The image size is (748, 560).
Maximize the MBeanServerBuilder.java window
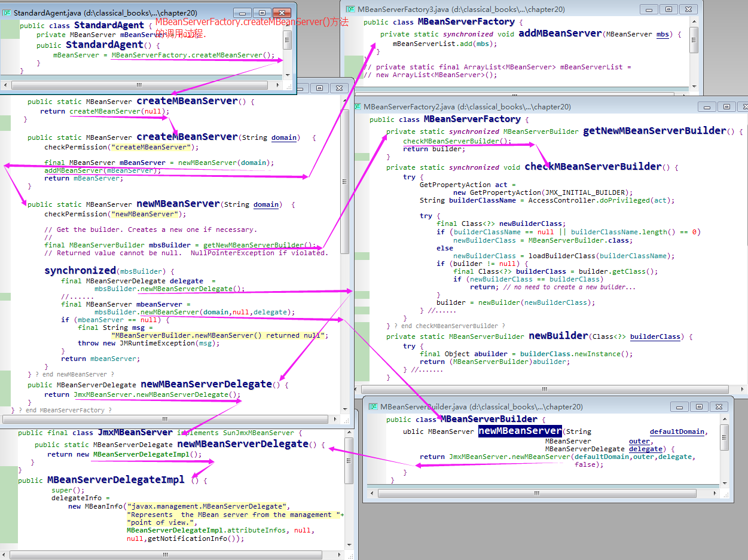[698, 406]
